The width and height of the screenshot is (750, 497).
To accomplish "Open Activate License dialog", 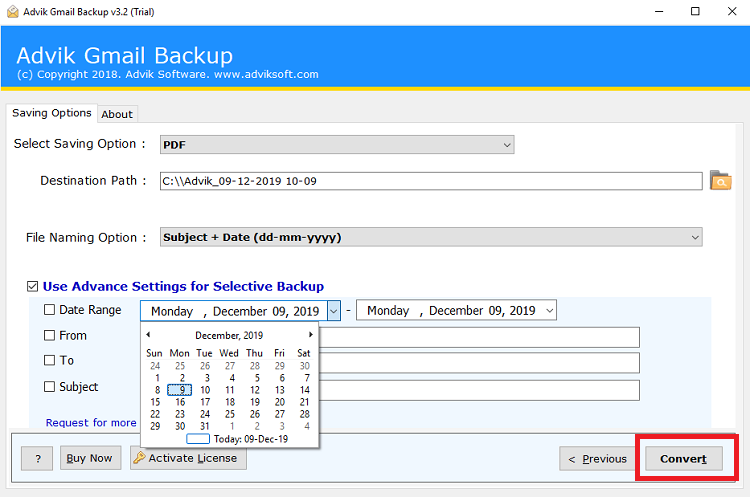I will [x=188, y=458].
